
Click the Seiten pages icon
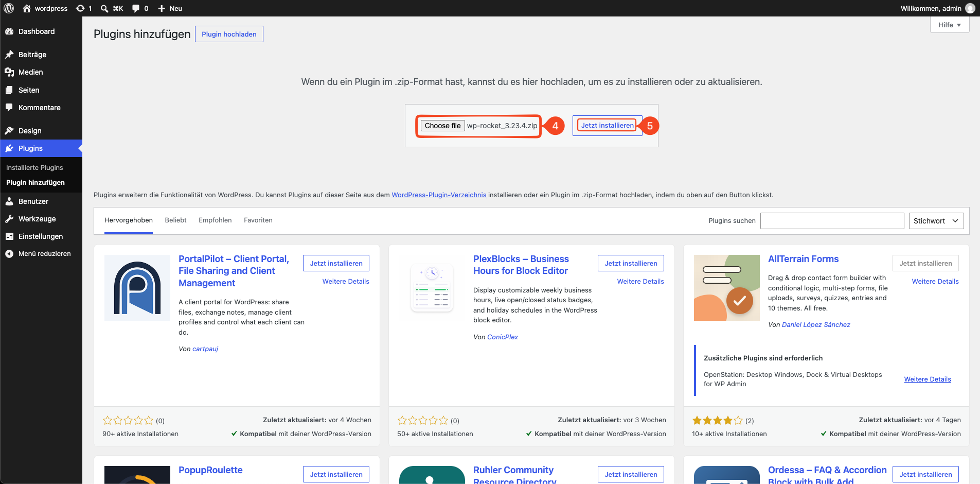9,90
